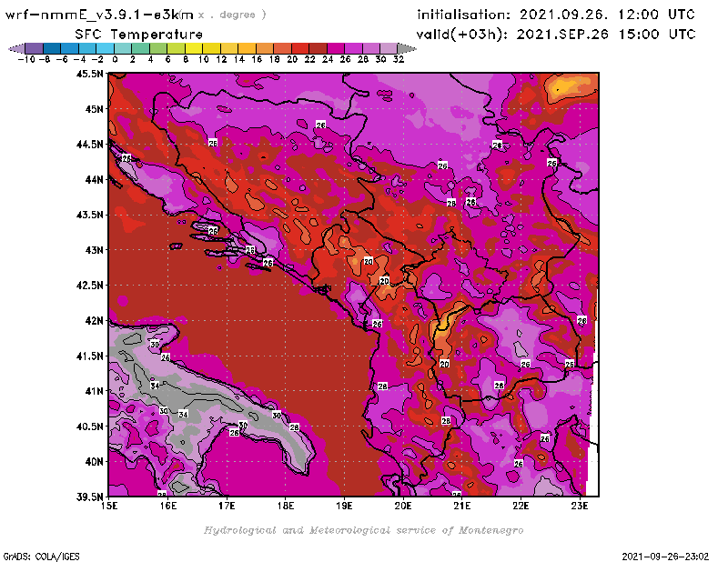The height and width of the screenshot is (562, 728).
Task: Pick the light blue -2 to 0 legend swatch
Action: [x=105, y=48]
